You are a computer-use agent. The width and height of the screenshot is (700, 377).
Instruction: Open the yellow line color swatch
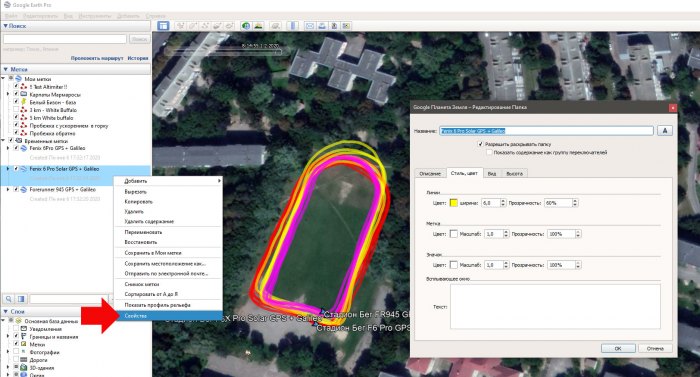[454, 203]
